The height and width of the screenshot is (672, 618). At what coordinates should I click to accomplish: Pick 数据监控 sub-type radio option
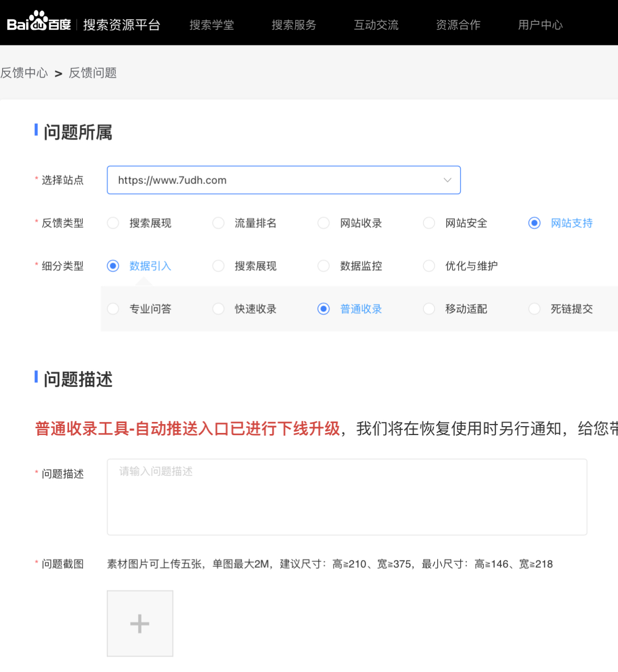pyautogui.click(x=324, y=266)
